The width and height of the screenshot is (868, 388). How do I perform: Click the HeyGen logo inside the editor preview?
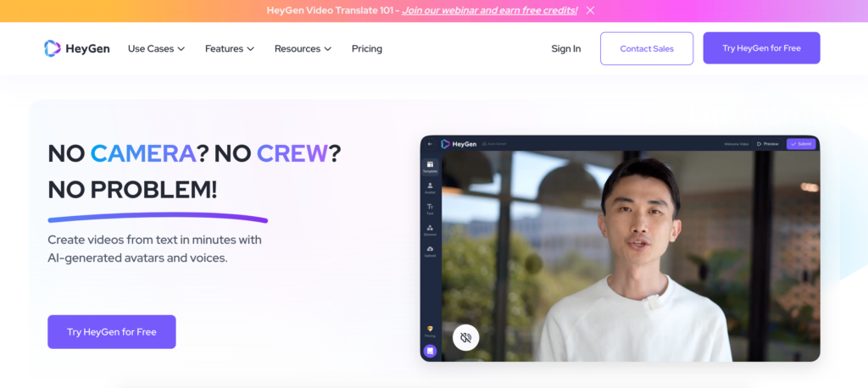459,144
